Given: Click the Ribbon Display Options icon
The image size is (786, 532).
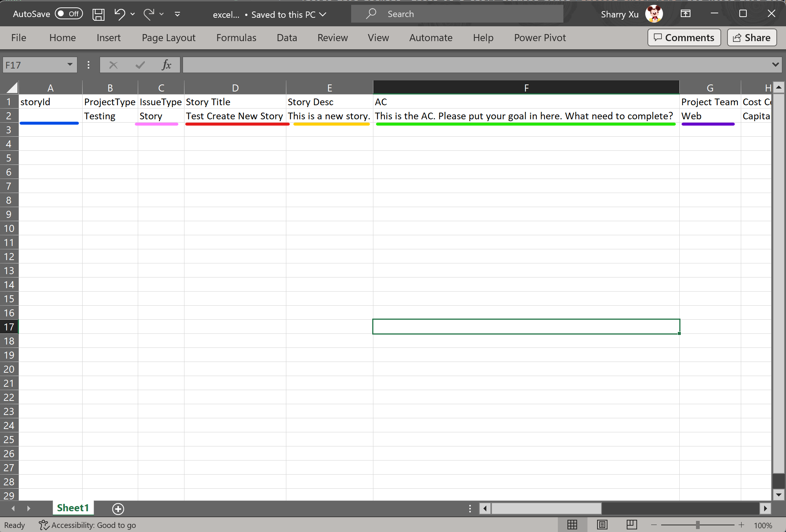Looking at the screenshot, I should click(686, 14).
